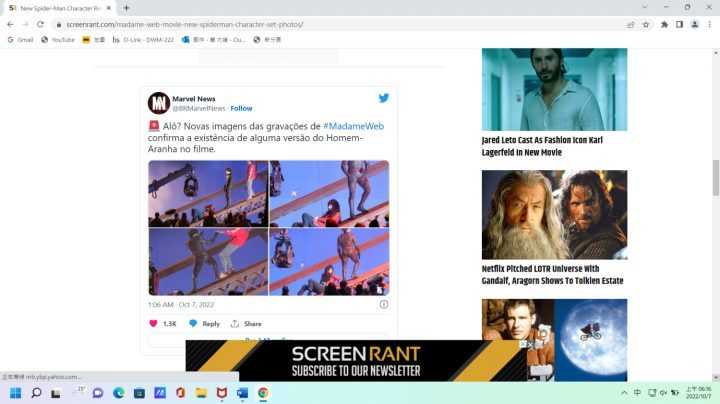The image size is (720, 404).
Task: Close the newsletter banner ad X
Action: point(530,344)
